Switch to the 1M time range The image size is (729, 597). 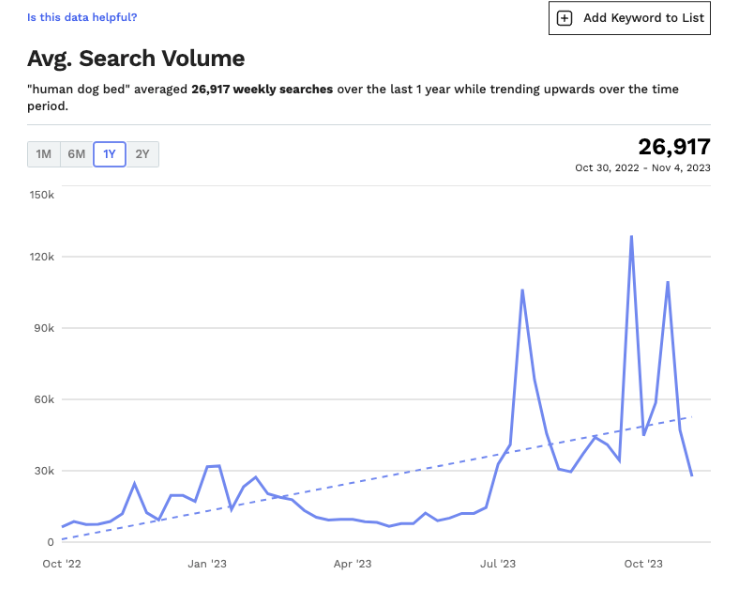(43, 154)
